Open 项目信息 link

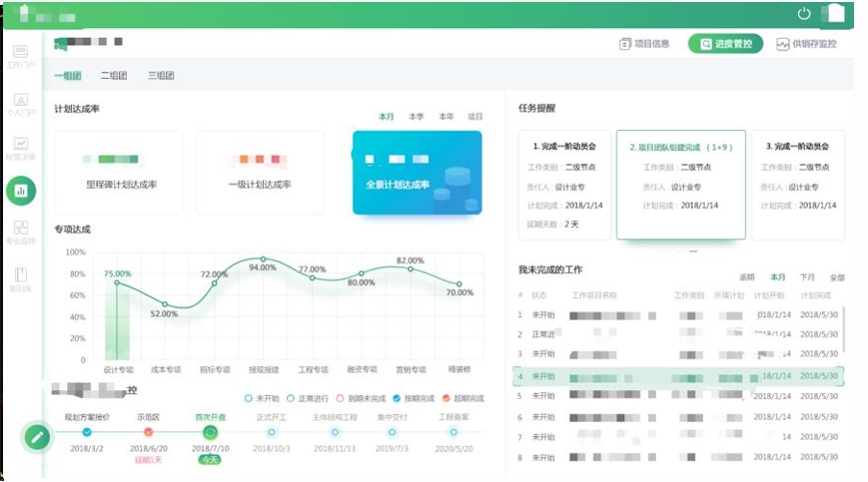644,44
